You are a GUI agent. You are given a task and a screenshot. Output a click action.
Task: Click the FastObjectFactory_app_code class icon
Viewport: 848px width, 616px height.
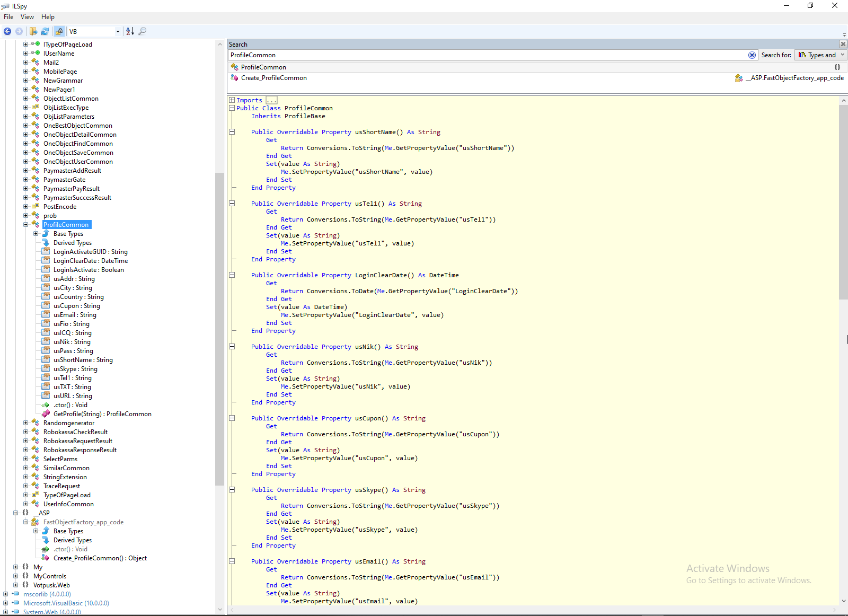pyautogui.click(x=36, y=522)
